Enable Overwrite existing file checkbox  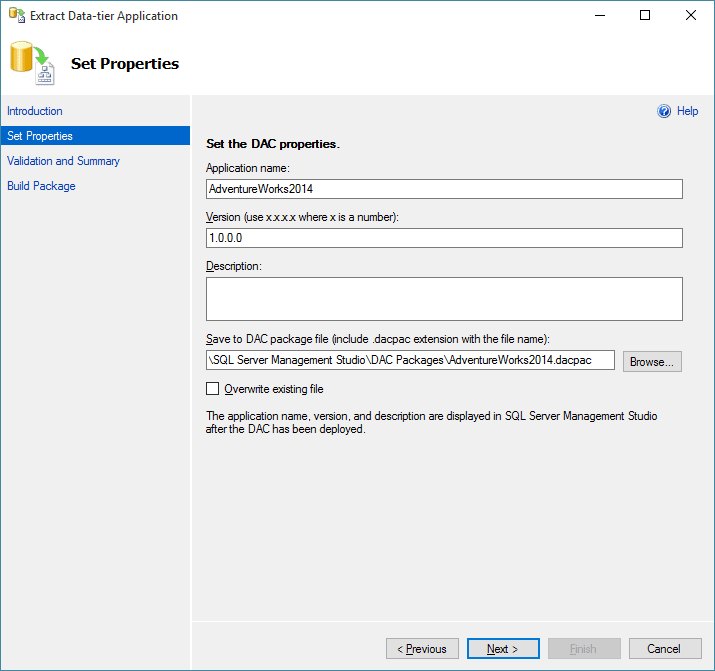click(x=212, y=388)
